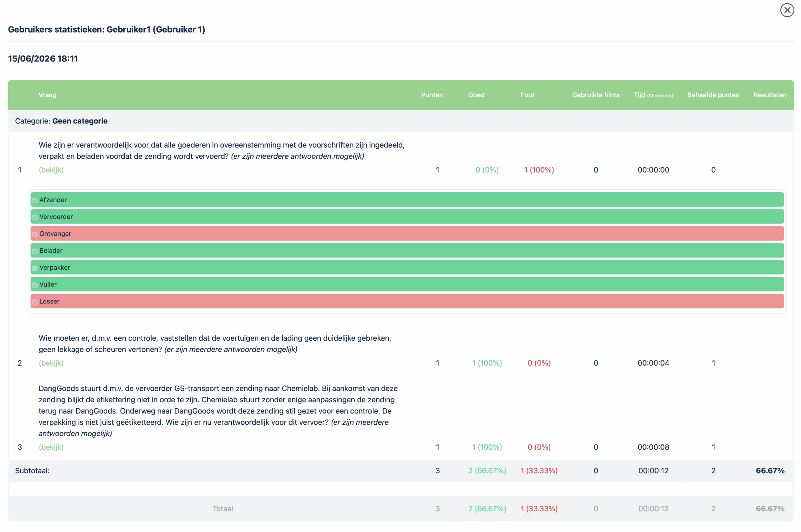This screenshot has height=532, width=801.
Task: Select the red Losser answer bar
Action: [x=407, y=301]
